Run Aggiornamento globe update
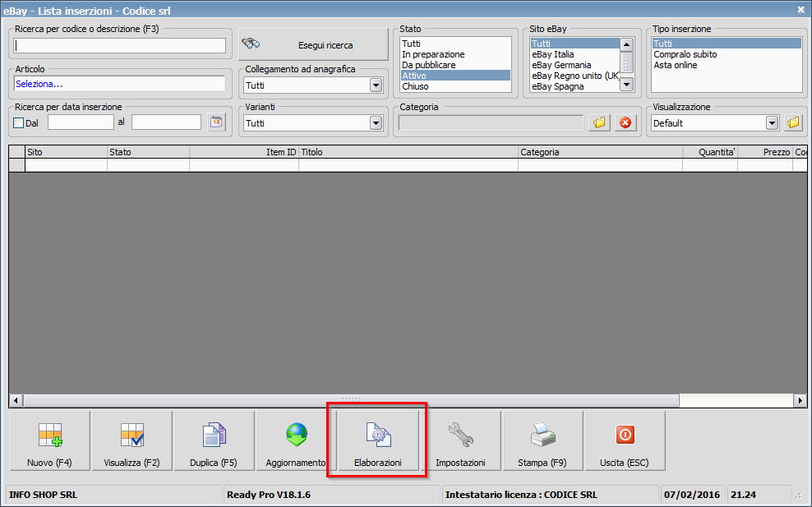 (296, 440)
